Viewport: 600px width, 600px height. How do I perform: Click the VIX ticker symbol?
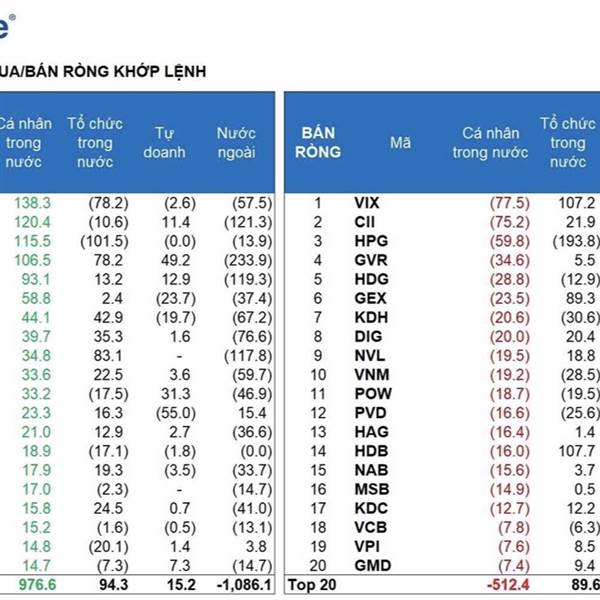tap(367, 202)
